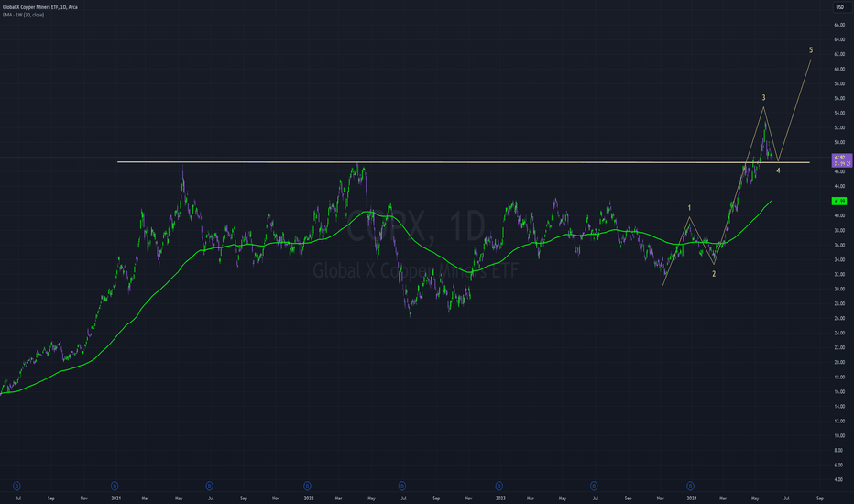The height and width of the screenshot is (504, 854).
Task: Open the dividend marker at the 2024 label
Action: [690, 486]
